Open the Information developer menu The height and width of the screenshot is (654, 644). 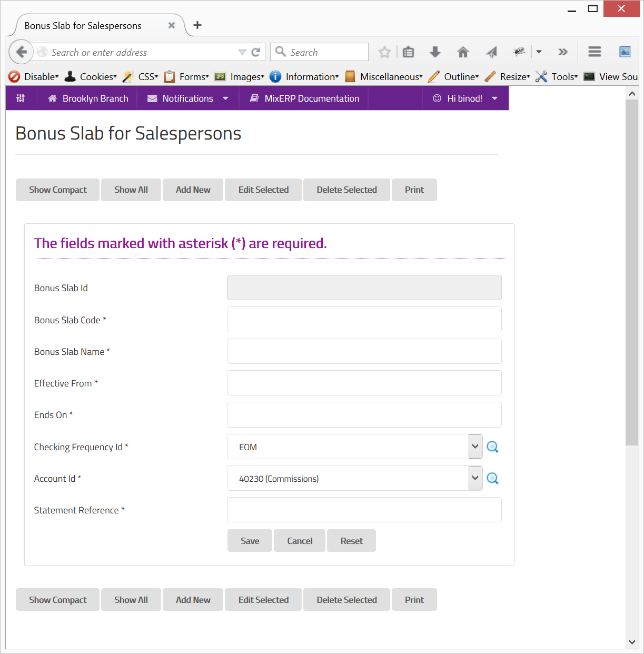click(304, 77)
